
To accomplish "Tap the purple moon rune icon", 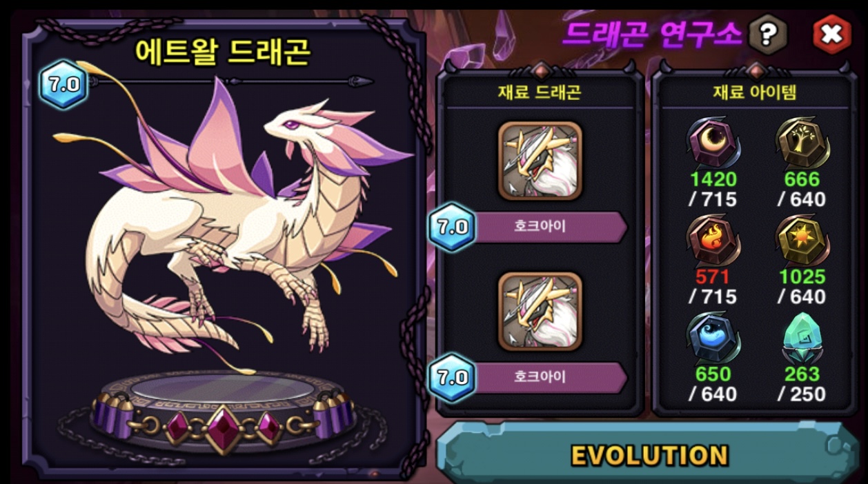I will pyautogui.click(x=713, y=143).
